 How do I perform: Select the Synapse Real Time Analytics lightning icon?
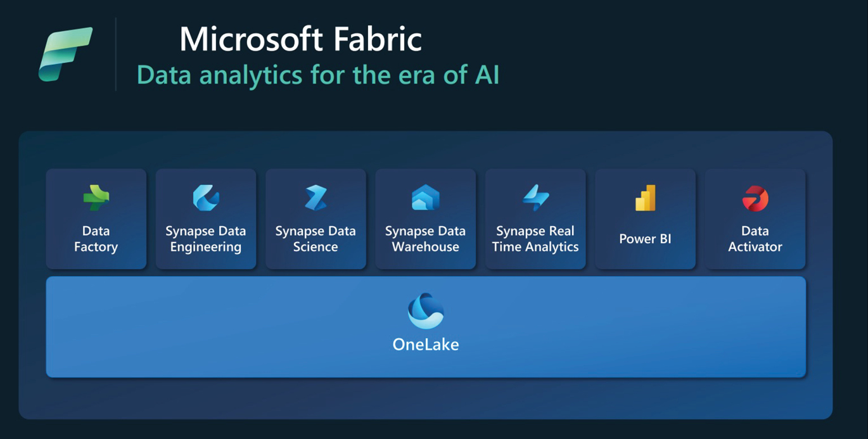[535, 198]
